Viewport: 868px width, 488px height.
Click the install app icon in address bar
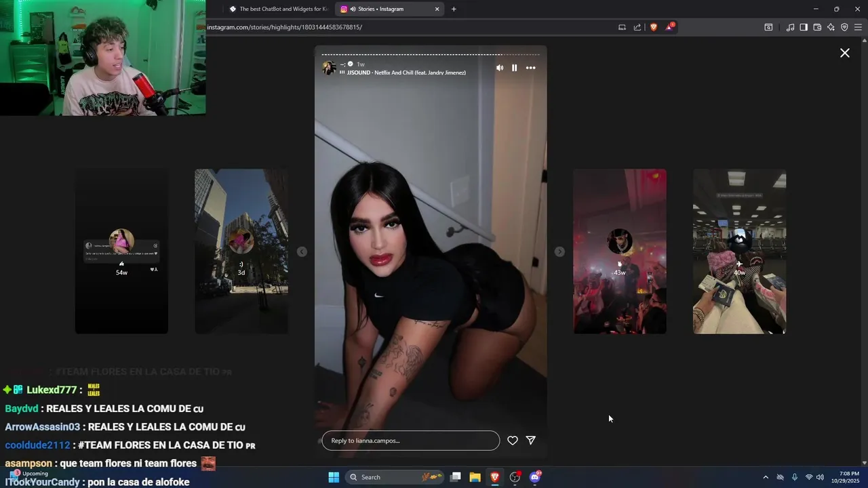coord(622,27)
